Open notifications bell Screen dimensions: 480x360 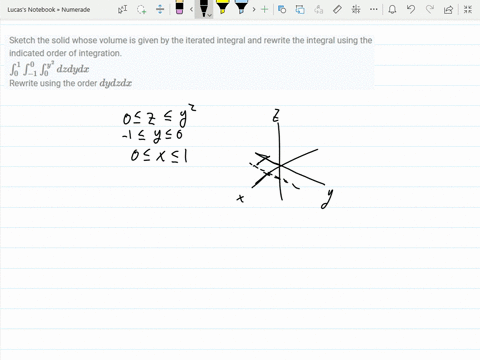pos(392,9)
